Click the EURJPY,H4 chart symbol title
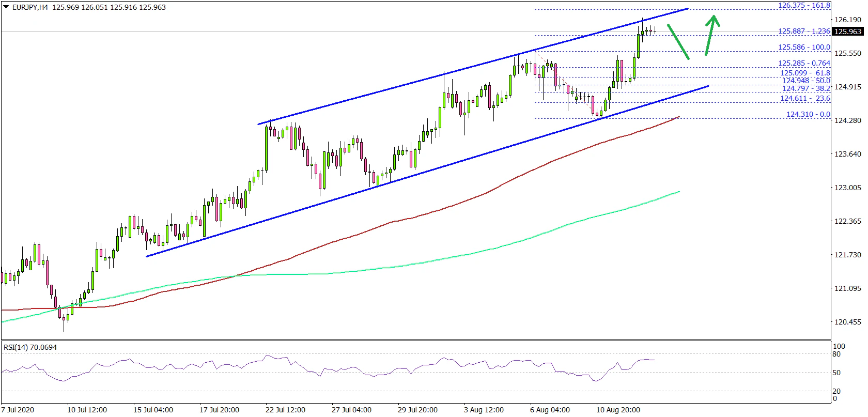This screenshot has height=417, width=868. pos(30,7)
